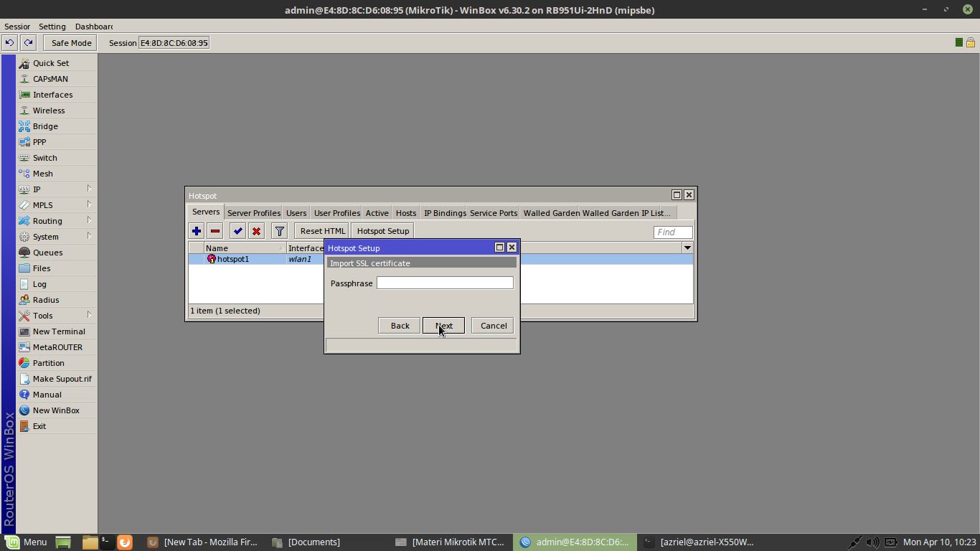Image resolution: width=980 pixels, height=551 pixels.
Task: Click Hotspot Setup button
Action: tap(383, 231)
